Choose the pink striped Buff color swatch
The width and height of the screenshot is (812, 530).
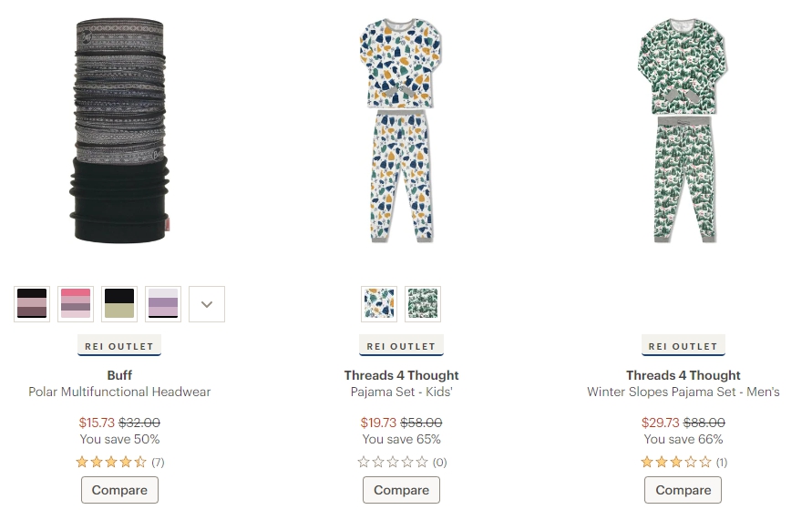click(x=76, y=304)
